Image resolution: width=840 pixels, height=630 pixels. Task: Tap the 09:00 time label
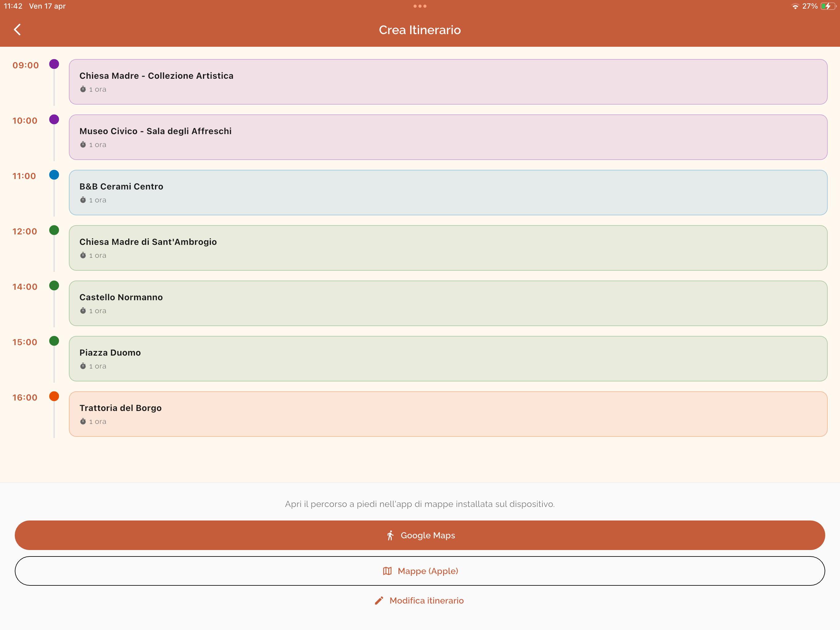(x=26, y=65)
